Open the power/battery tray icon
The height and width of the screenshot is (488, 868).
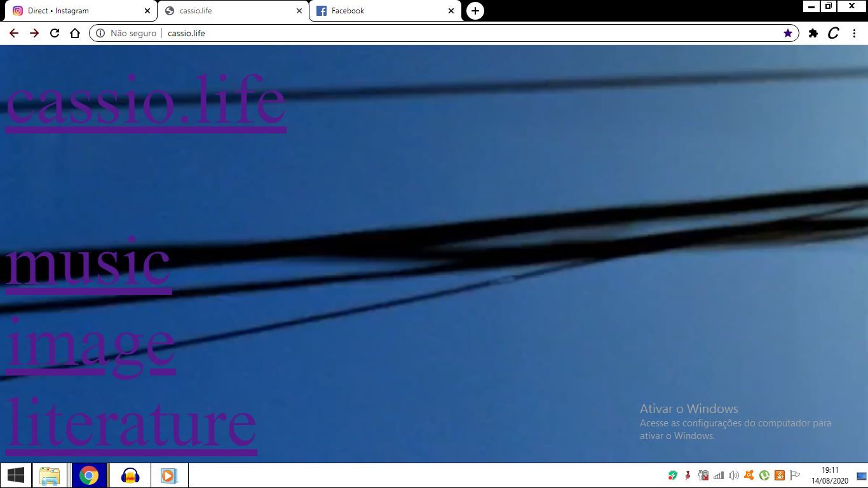pos(703,475)
